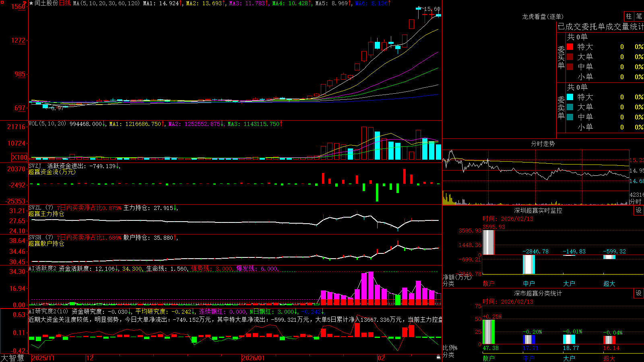Image resolution: width=644 pixels, height=362 pixels.
Task: Click the 深圳超赢实时监控 panel title
Action: click(538, 210)
